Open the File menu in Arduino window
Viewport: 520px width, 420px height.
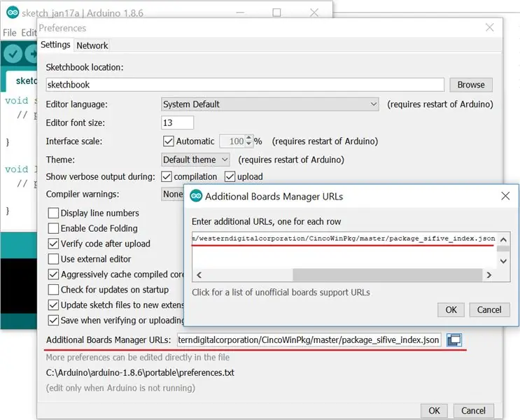10,32
